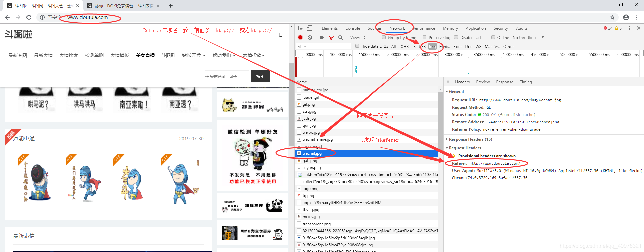Select the Img request type filter
644x252 pixels.
point(432,46)
